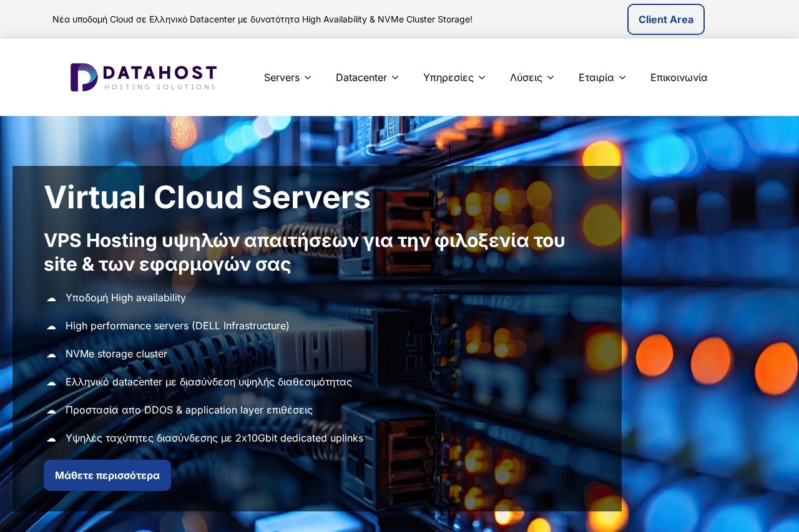The height and width of the screenshot is (532, 799).
Task: Select the cloud icon next to NVMe storage cluster
Action: (51, 355)
